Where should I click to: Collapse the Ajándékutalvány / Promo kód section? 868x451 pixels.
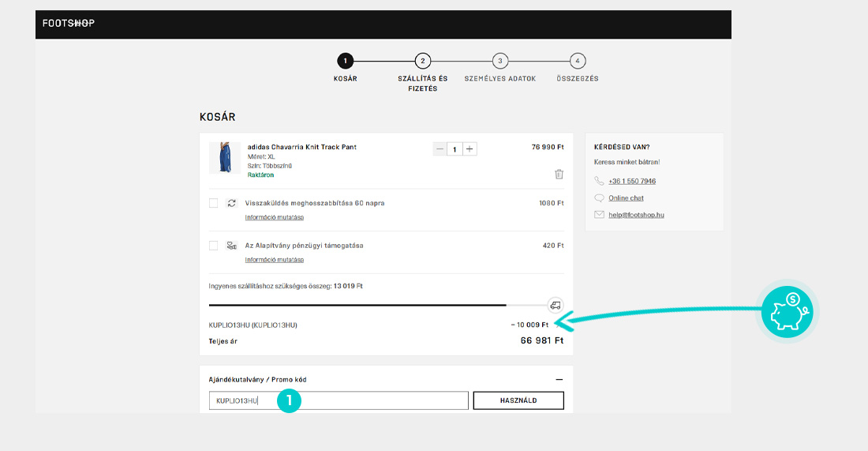coord(559,380)
